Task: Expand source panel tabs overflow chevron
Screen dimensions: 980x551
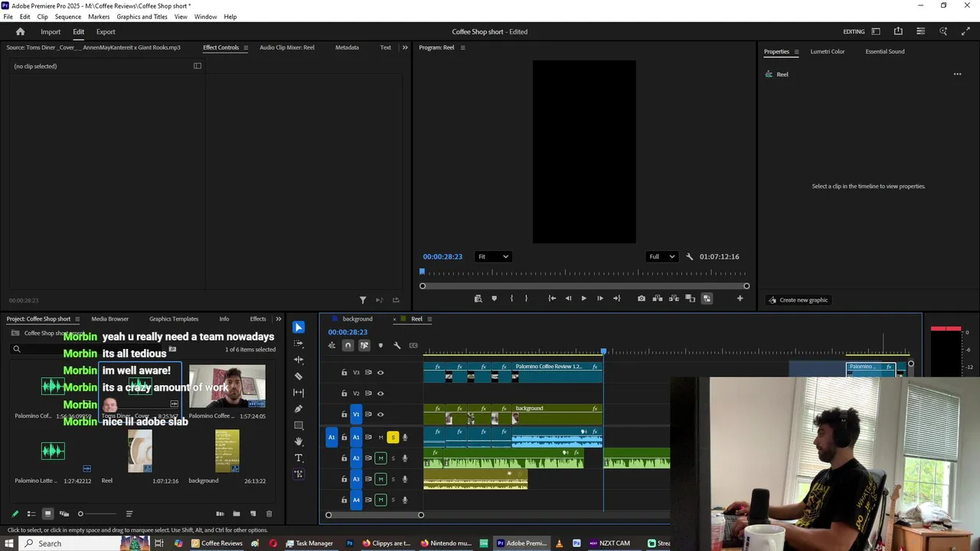Action: 404,47
